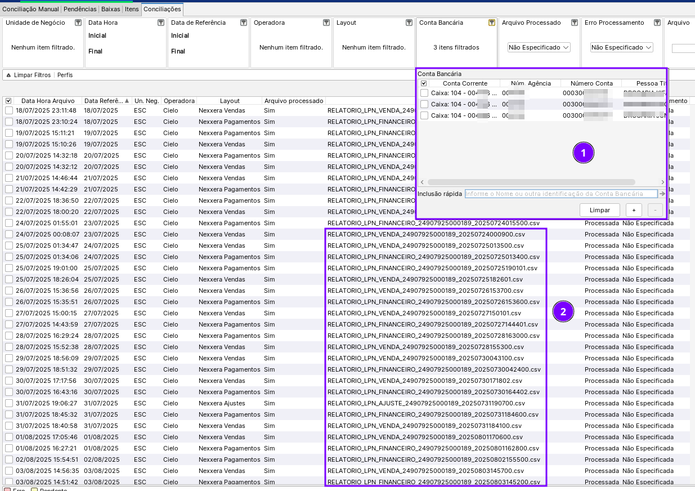695x491 pixels.
Task: Expand the Erro Processamento 'Não Especificado' dropdown
Action: pyautogui.click(x=620, y=47)
